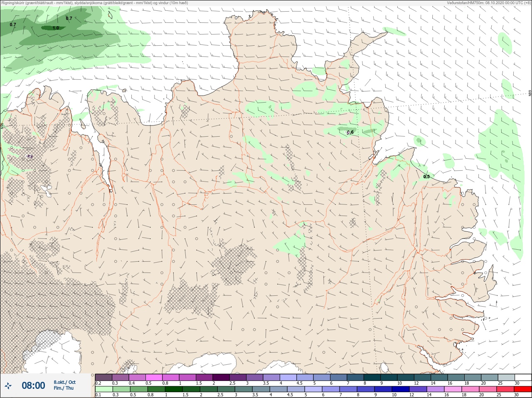
Task: Click the Veðurstofan logo icon beside 08:00
Action: [x=9, y=386]
